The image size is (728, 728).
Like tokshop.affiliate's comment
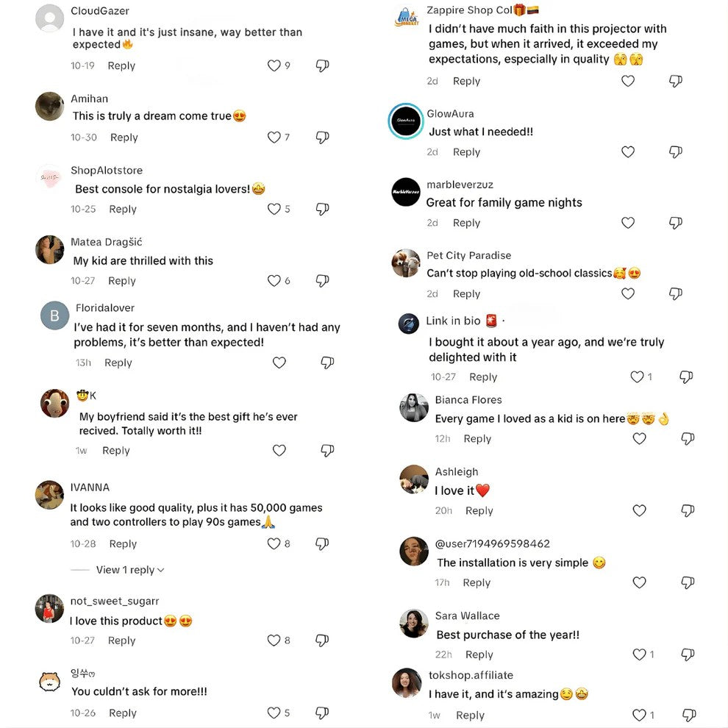click(640, 715)
